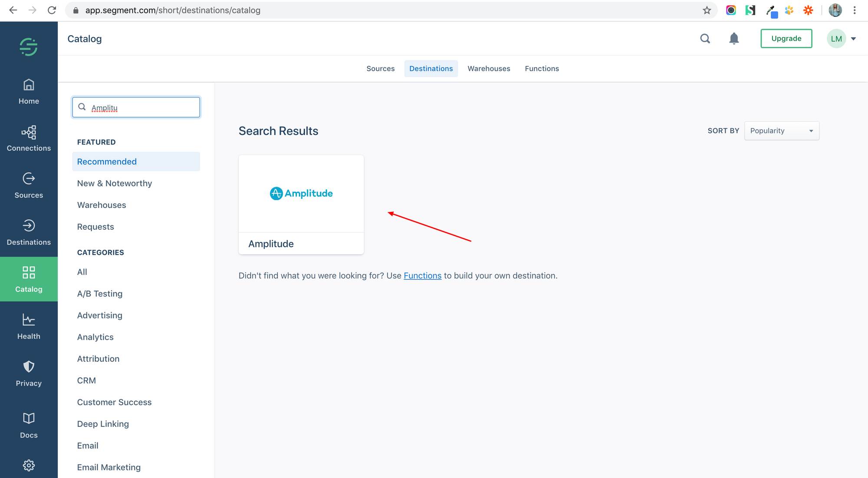The height and width of the screenshot is (478, 868).
Task: Click the Amplitude destination card
Action: 301,204
